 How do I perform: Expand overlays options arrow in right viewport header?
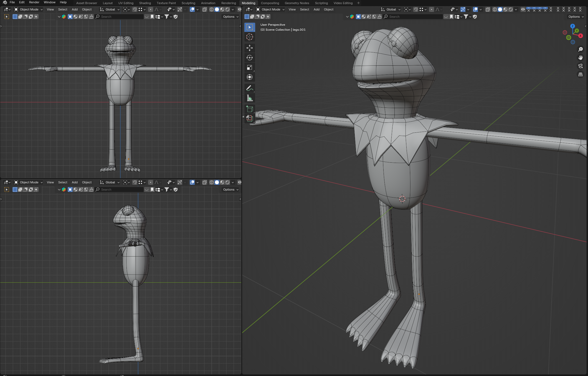(x=481, y=9)
